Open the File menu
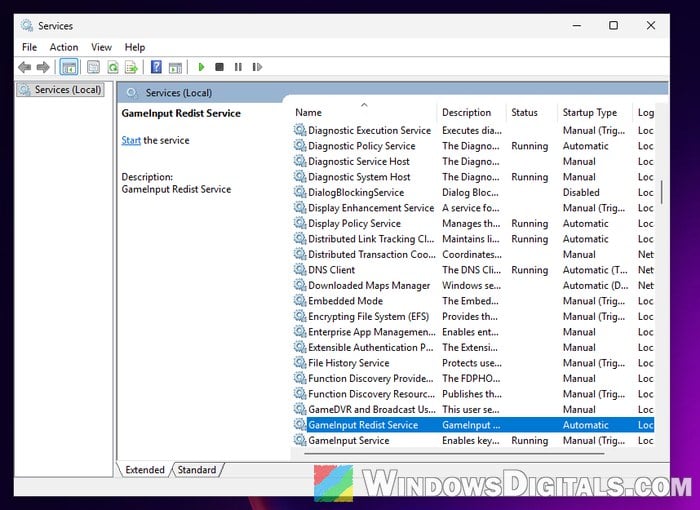Image resolution: width=700 pixels, height=510 pixels. click(29, 47)
